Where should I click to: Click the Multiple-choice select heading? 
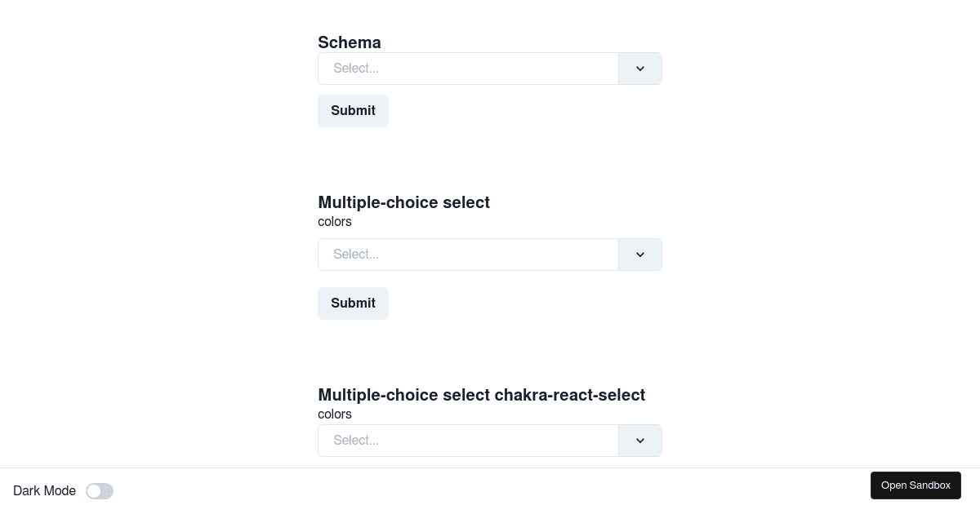click(403, 202)
